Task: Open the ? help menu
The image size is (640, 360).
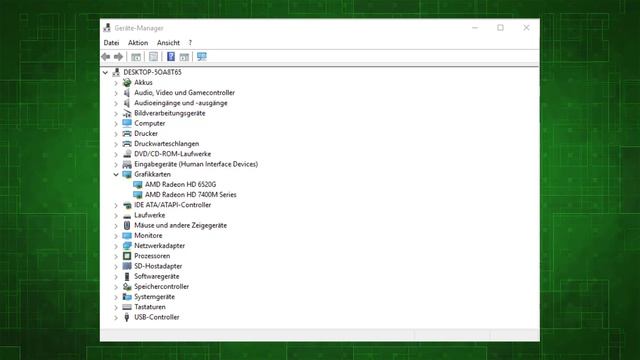Action: tap(190, 42)
